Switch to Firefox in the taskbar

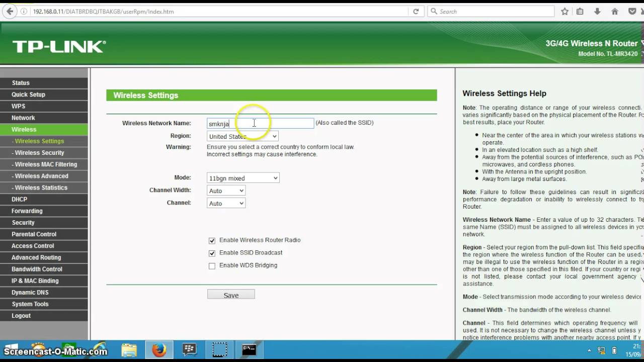click(159, 350)
